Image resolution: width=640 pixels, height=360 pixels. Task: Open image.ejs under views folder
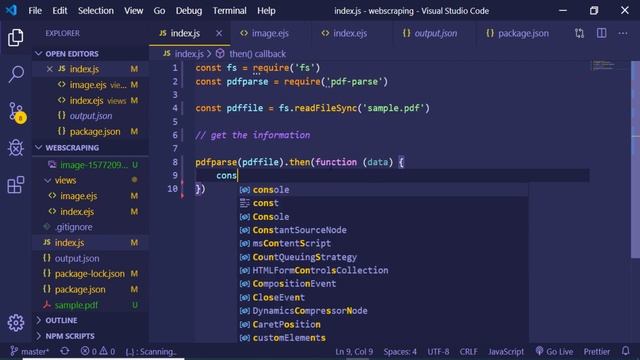(90, 196)
